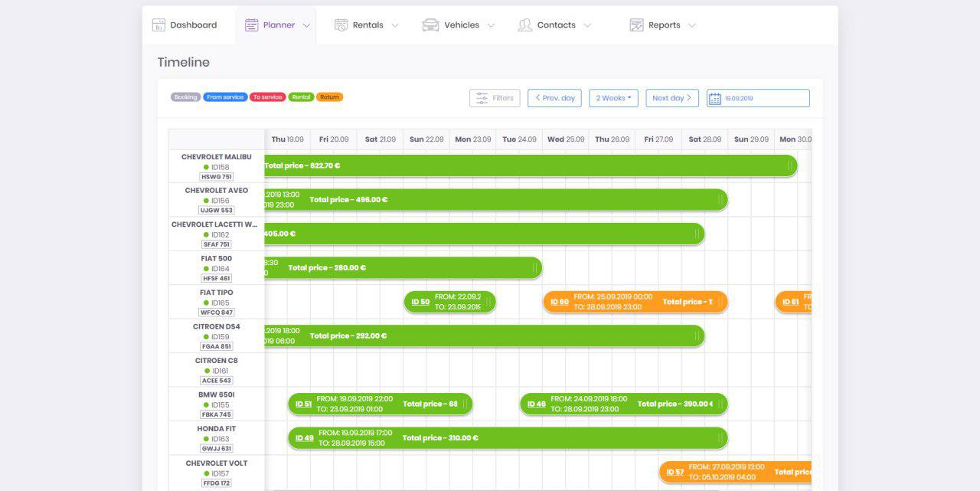Open the Contacts menu item

click(x=556, y=25)
